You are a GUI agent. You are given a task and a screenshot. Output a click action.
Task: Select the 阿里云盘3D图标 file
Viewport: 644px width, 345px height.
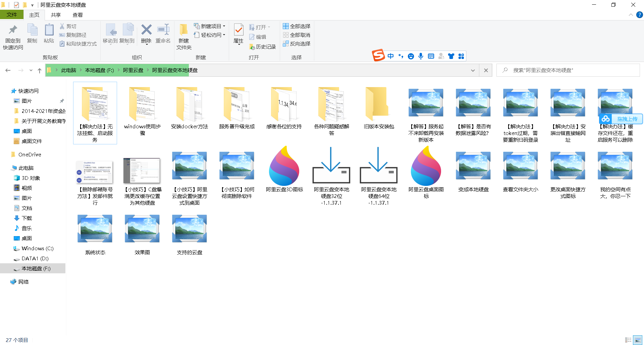coord(284,169)
